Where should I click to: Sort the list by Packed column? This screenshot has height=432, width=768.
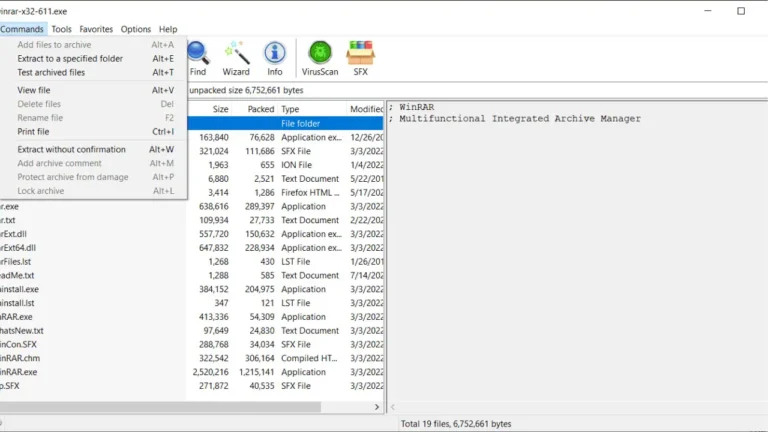255,109
